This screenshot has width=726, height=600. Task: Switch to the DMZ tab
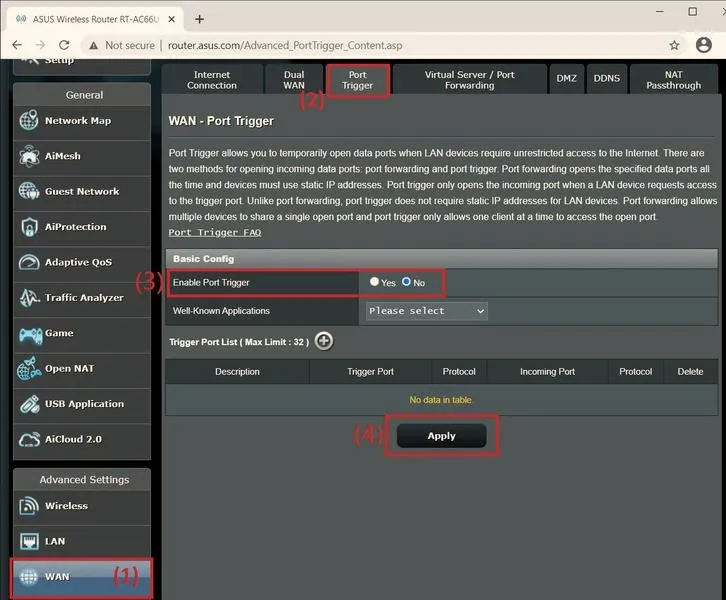tap(566, 79)
